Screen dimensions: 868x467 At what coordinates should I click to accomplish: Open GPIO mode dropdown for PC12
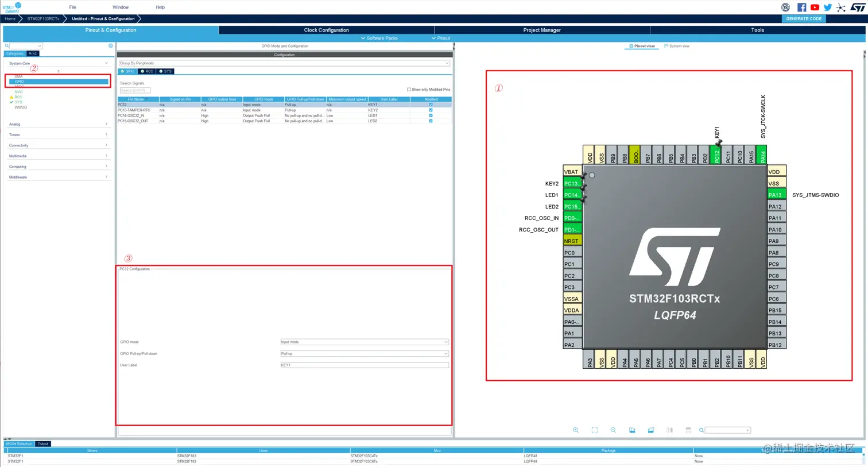click(364, 342)
